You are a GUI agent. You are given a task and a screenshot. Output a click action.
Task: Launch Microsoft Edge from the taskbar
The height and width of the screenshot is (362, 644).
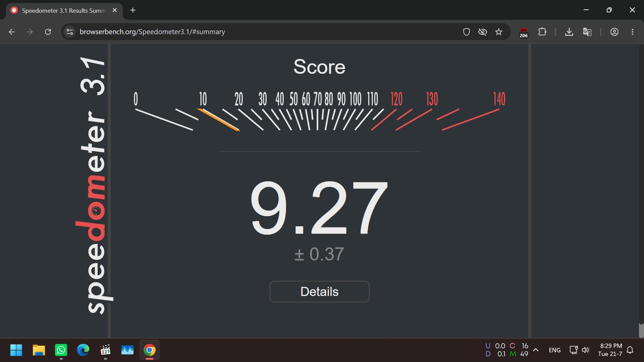point(83,350)
